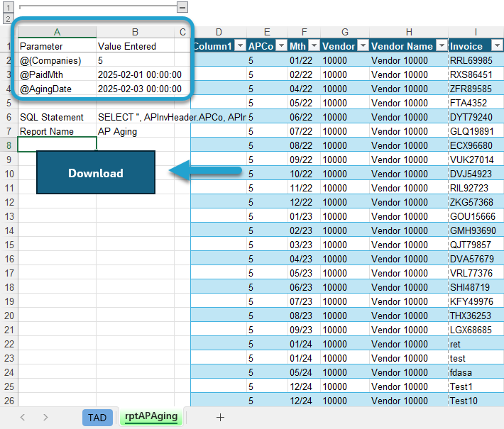
Task: Click the Parameter cell
Action: (x=57, y=46)
